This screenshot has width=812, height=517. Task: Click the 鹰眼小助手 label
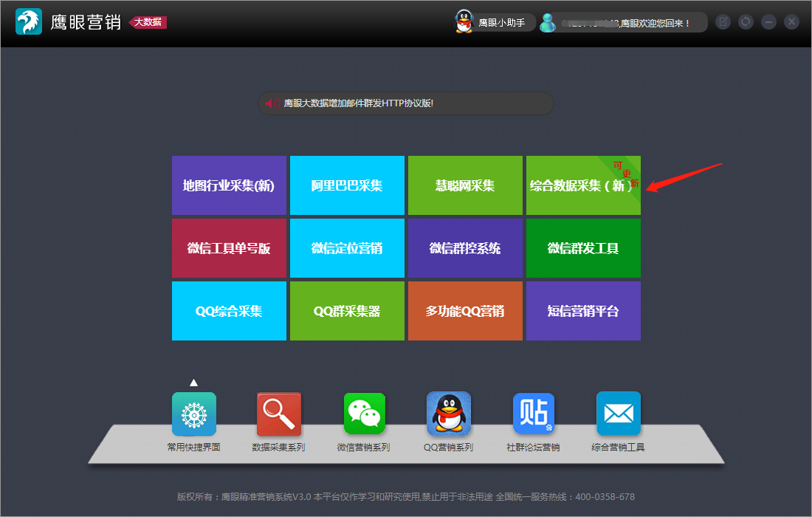click(501, 23)
